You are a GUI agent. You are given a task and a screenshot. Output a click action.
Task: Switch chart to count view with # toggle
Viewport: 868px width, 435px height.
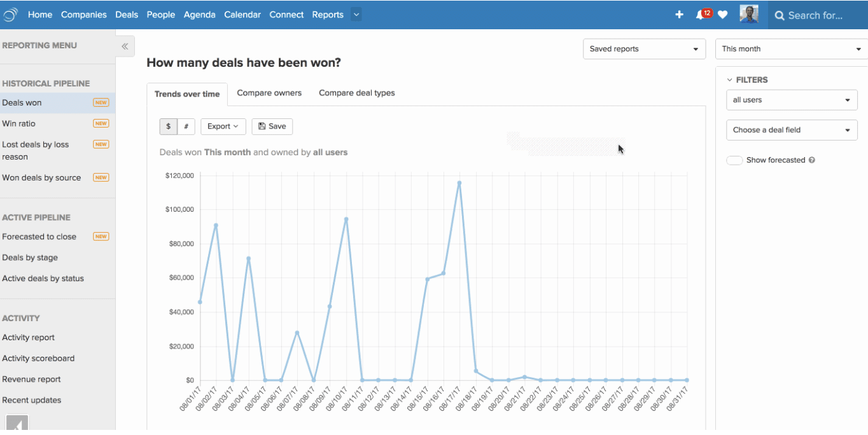pos(186,126)
